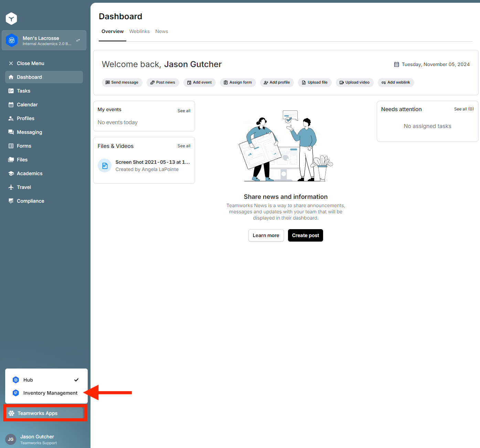Open the Travel section
Viewport: 480px width, 448px height.
[24, 187]
